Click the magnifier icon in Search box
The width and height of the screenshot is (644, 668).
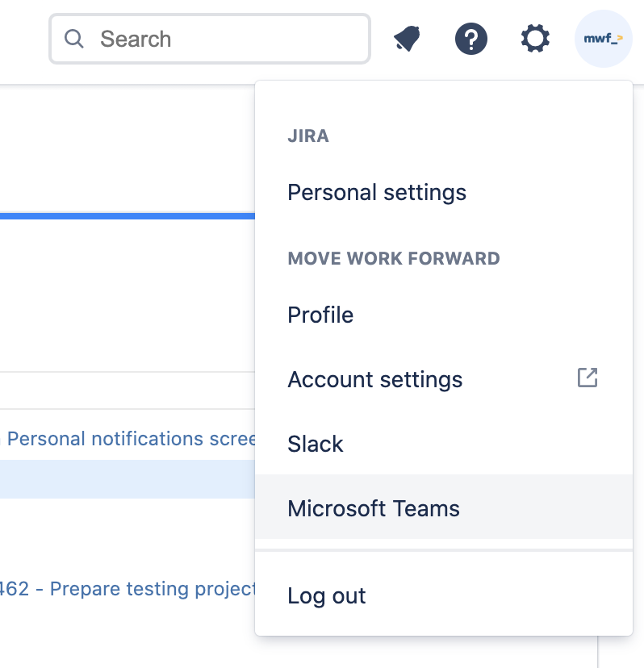tap(74, 39)
